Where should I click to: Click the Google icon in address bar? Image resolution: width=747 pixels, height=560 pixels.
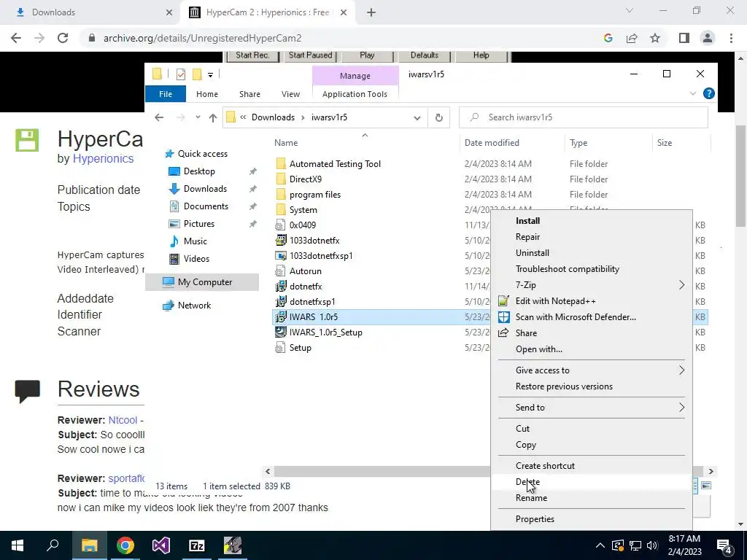[608, 38]
